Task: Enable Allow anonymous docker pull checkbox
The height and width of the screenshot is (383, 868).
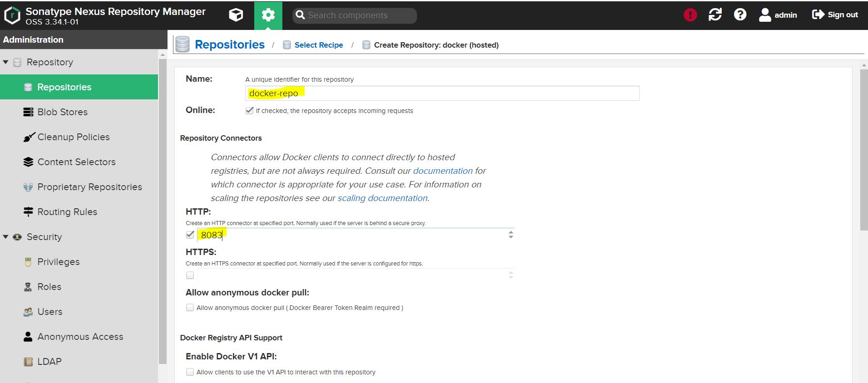Action: pos(190,308)
